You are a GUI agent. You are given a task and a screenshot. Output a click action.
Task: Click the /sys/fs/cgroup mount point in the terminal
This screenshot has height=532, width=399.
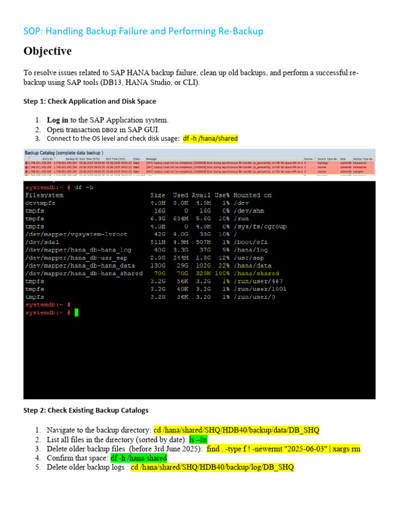(260, 227)
